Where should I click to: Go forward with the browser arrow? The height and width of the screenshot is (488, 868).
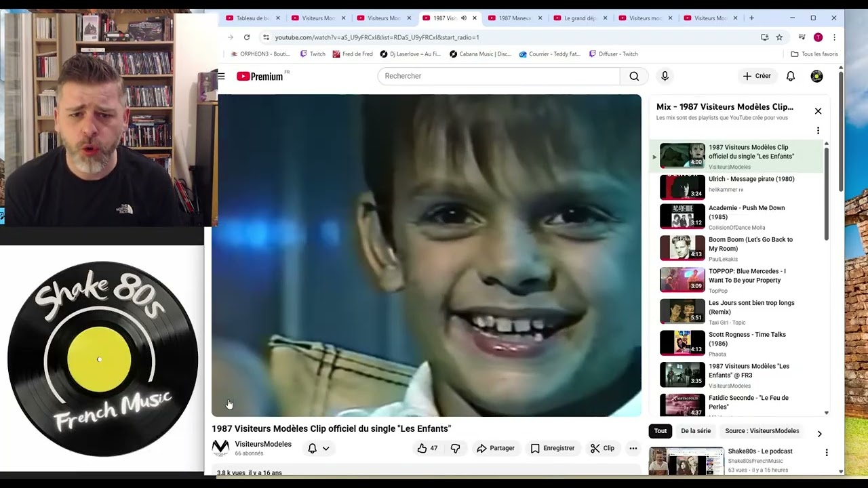(231, 37)
